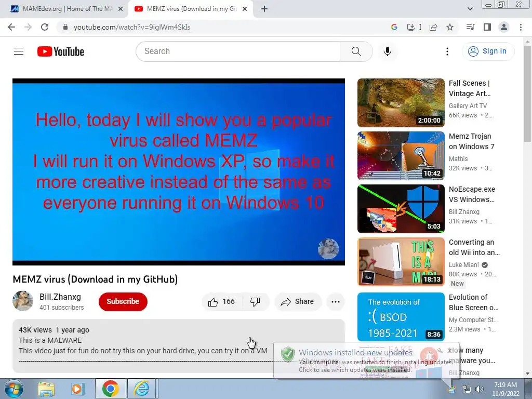Click Bill.Zhanxg channel avatar

pos(23,301)
